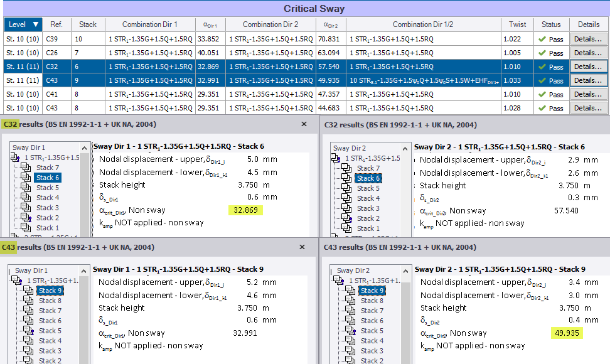Image resolution: width=610 pixels, height=364 pixels.
Task: Click the Stack 9 icon in C43 Sway Dir 2 tree
Action: coord(350,291)
